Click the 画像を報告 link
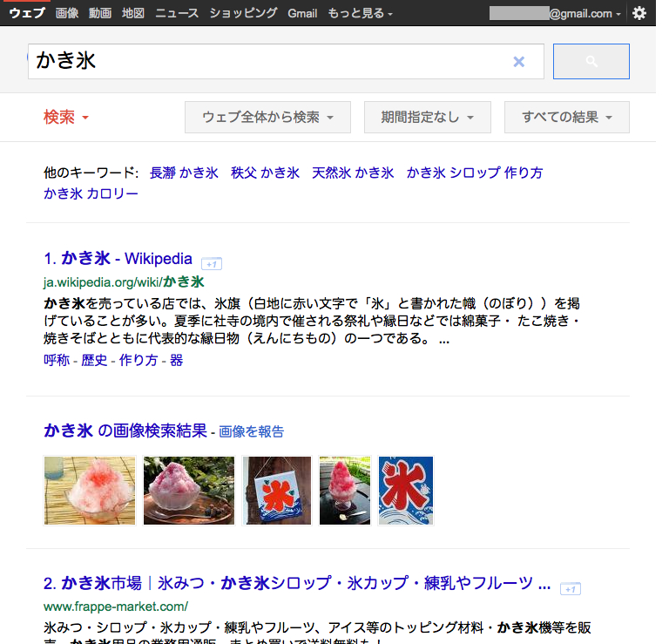Screen dimensions: 669x644 click(x=251, y=431)
